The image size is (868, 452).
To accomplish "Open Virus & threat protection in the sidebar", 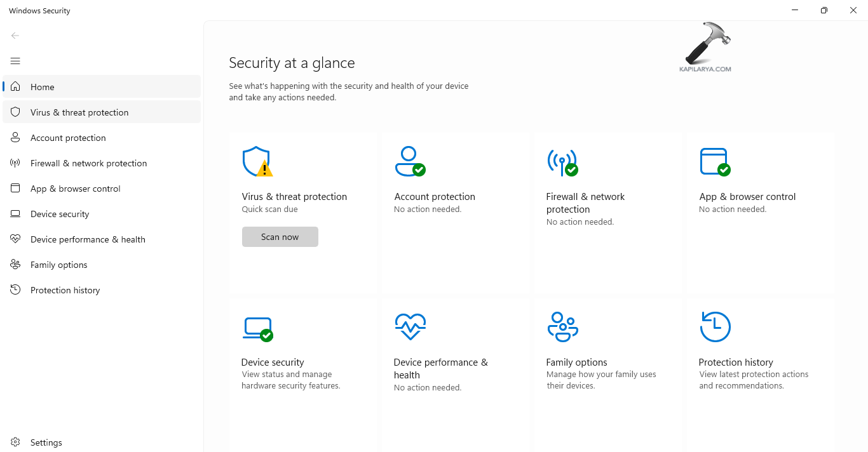I will [x=79, y=112].
